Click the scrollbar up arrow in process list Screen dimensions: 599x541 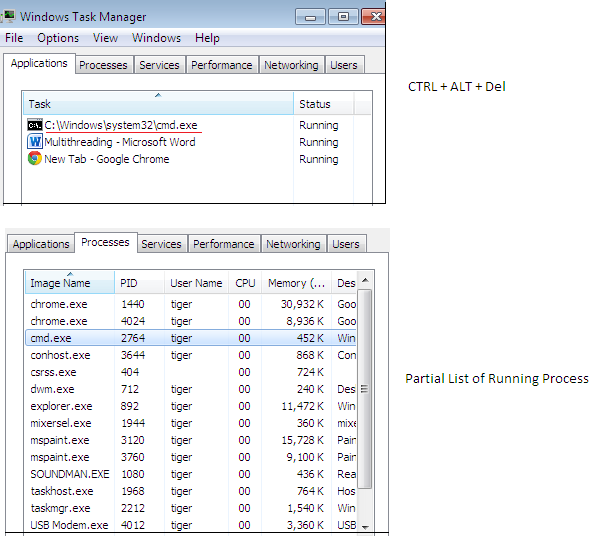365,280
